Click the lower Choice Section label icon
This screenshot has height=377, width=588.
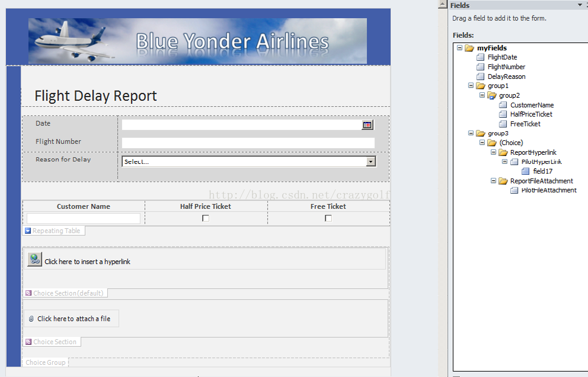pos(29,342)
